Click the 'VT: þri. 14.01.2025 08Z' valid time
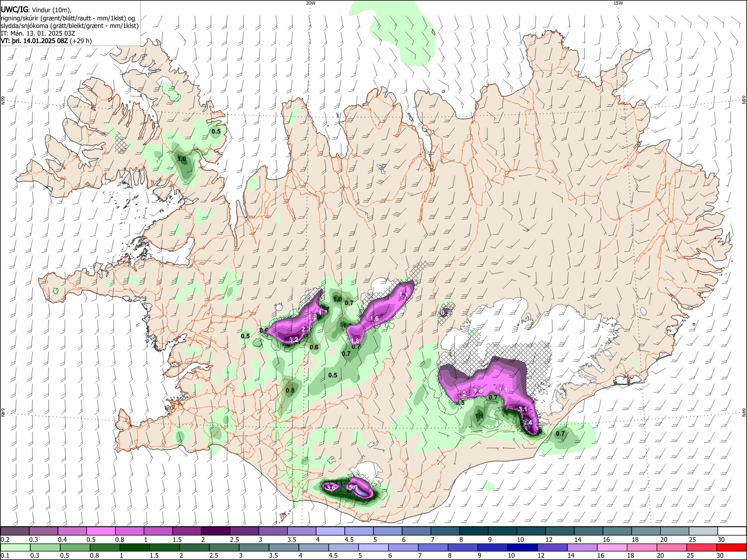 click(x=34, y=41)
